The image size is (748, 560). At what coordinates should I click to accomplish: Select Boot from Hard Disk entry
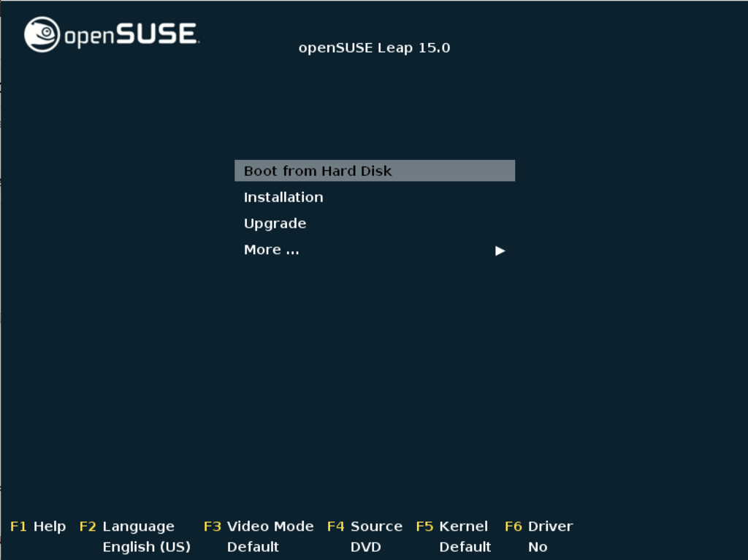point(375,170)
